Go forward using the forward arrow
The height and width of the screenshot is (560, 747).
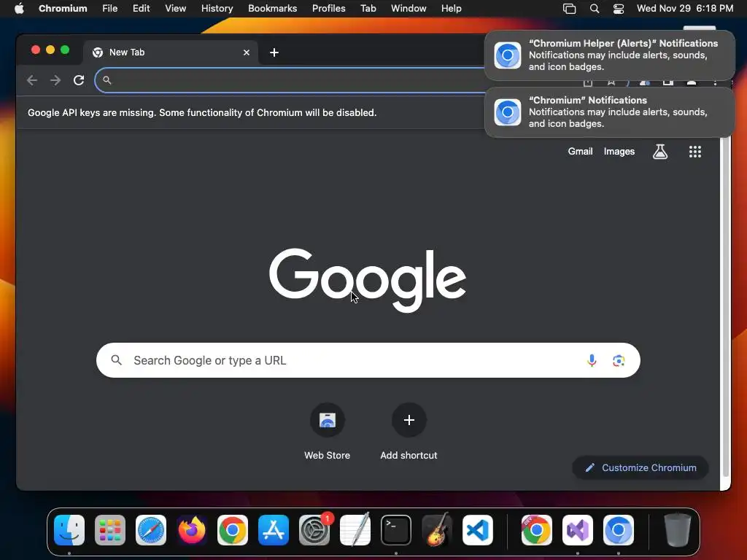(55, 80)
